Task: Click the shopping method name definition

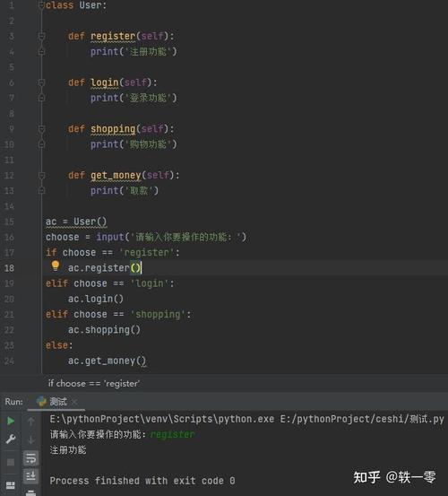Action: [x=113, y=129]
